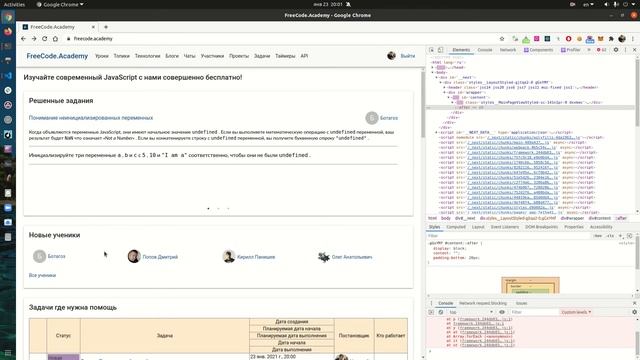Open the FreeCode.Academy logo link

(x=57, y=56)
